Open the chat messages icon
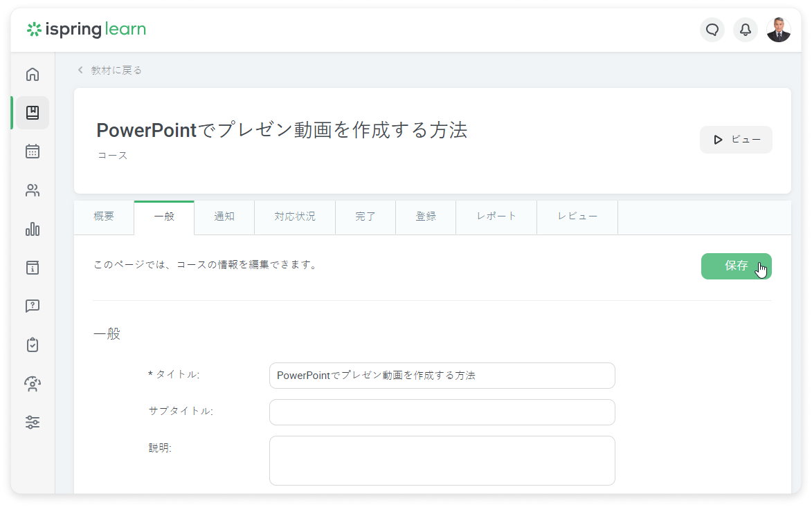The image size is (812, 507). point(712,30)
